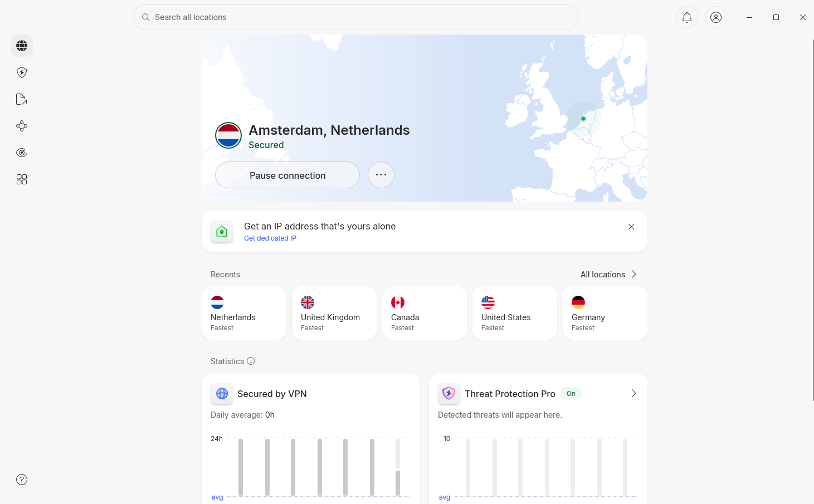The width and height of the screenshot is (814, 504).
Task: Open the VPN globe sidebar tab
Action: (x=22, y=46)
